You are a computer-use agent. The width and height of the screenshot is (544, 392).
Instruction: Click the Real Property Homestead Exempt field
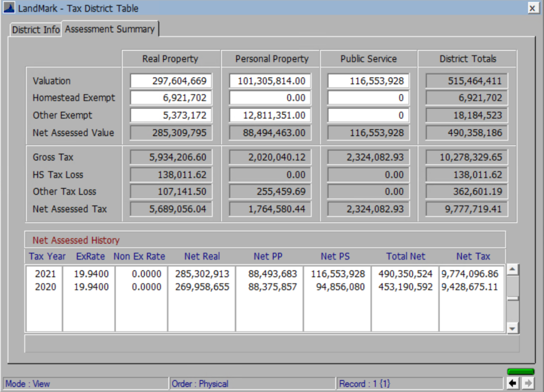tap(171, 98)
